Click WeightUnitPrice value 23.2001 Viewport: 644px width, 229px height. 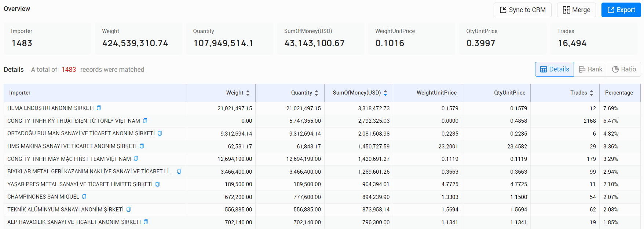pyautogui.click(x=448, y=147)
